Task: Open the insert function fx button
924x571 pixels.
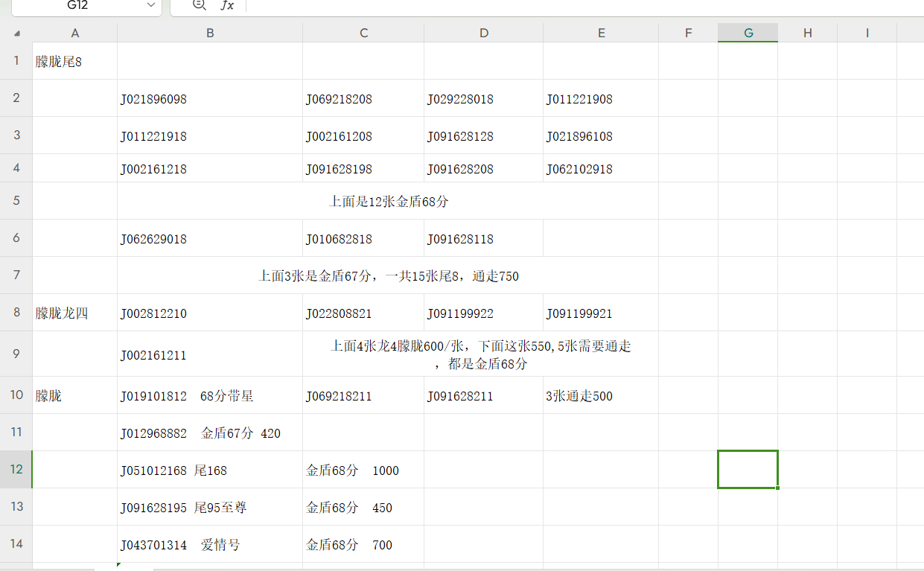Action: [x=227, y=5]
